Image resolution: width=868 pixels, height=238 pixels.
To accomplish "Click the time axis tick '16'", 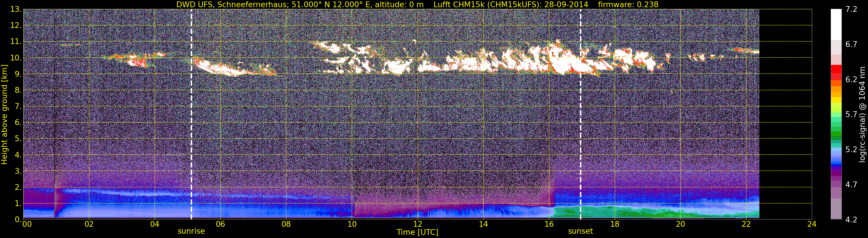I will click(x=549, y=224).
